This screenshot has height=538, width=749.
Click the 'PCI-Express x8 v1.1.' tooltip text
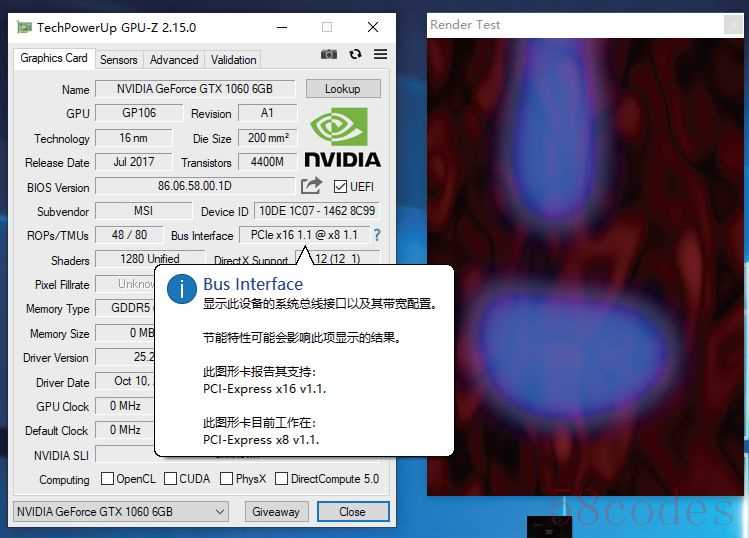click(261, 440)
